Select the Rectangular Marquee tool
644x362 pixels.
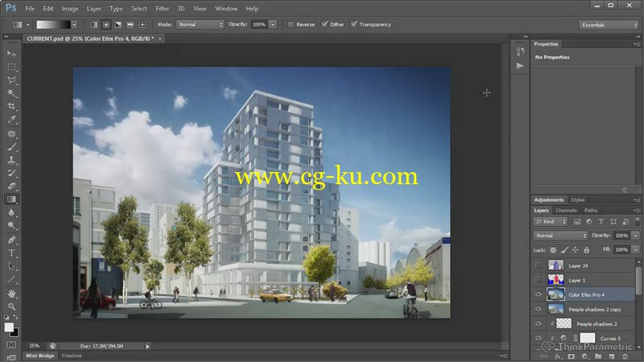(x=11, y=67)
